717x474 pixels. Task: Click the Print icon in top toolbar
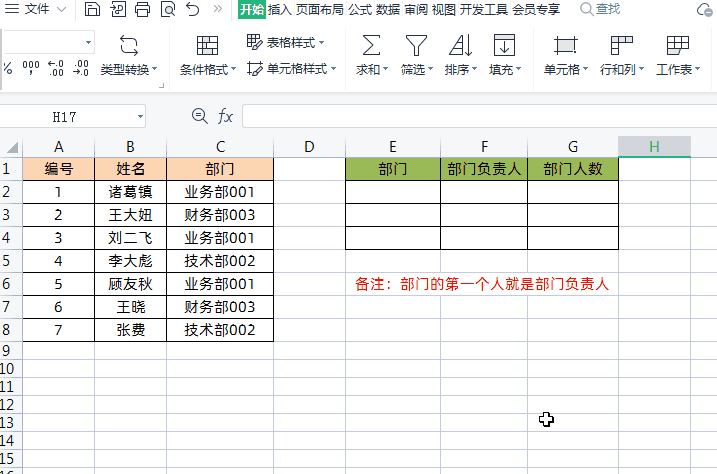tap(142, 10)
